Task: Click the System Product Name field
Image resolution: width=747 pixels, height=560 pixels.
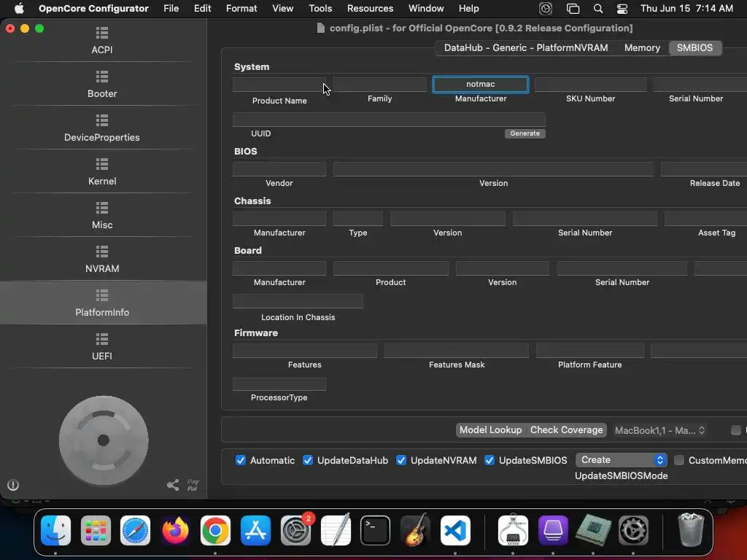Action: (279, 85)
